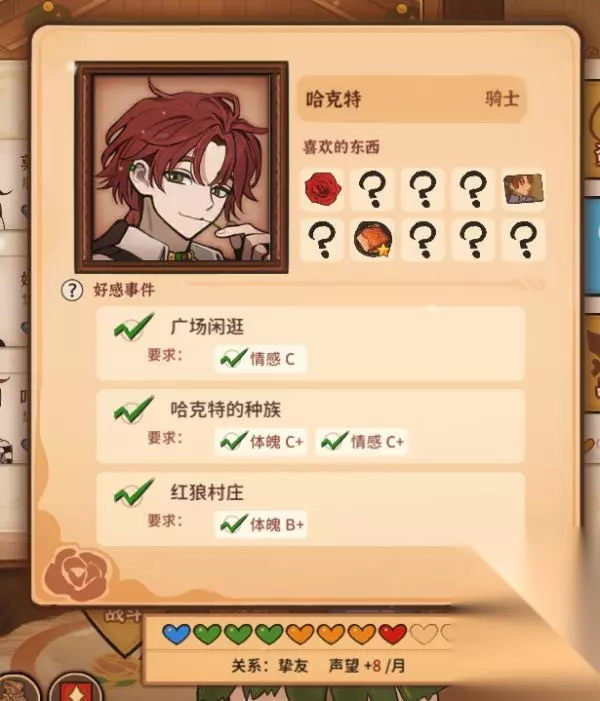Select the 情感 C+ requirement tag
This screenshot has height=701, width=600.
coord(361,442)
